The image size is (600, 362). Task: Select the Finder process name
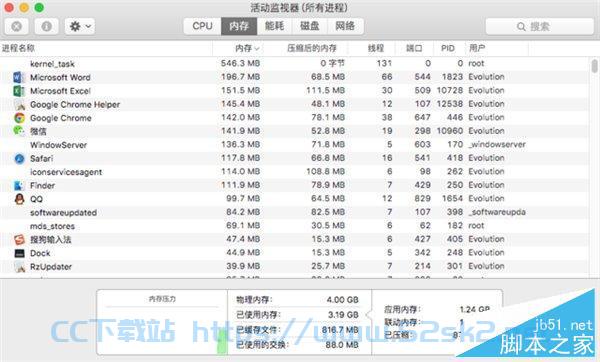(x=42, y=186)
